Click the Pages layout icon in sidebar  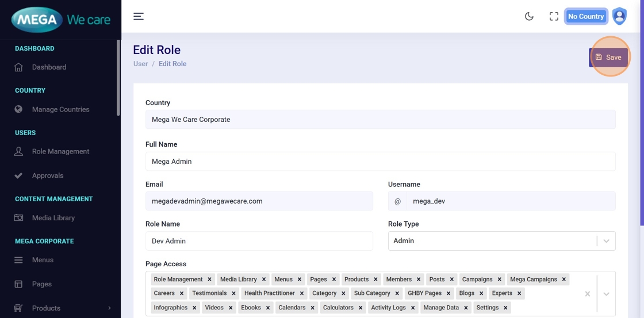click(18, 284)
